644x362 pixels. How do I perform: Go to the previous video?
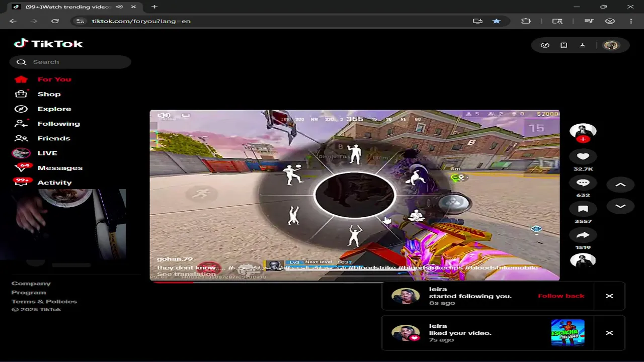point(620,185)
